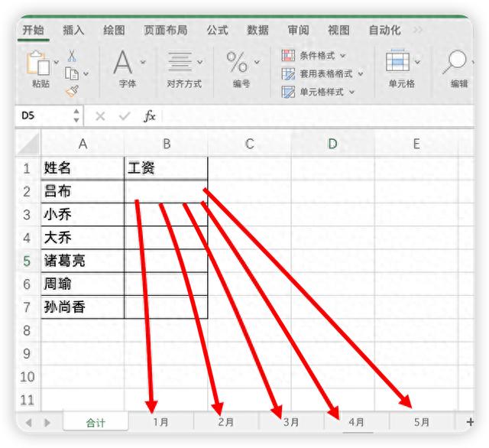Select cell containing 工资

click(x=166, y=168)
